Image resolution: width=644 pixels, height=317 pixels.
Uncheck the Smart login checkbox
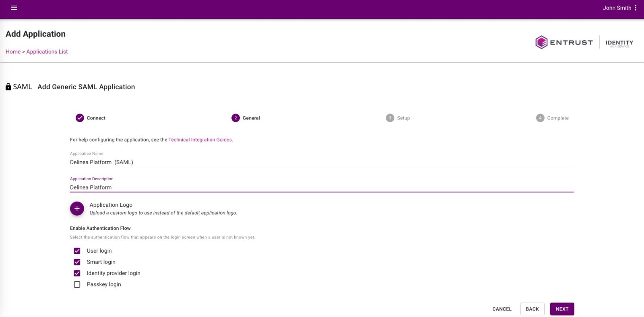tap(77, 262)
